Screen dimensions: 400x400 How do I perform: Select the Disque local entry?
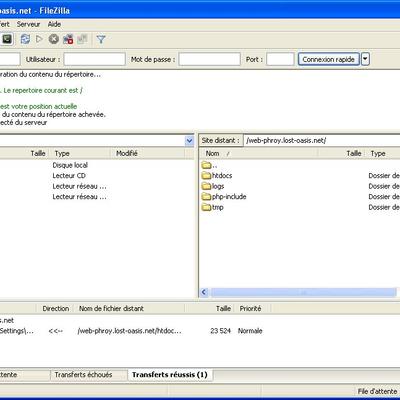tap(70, 165)
